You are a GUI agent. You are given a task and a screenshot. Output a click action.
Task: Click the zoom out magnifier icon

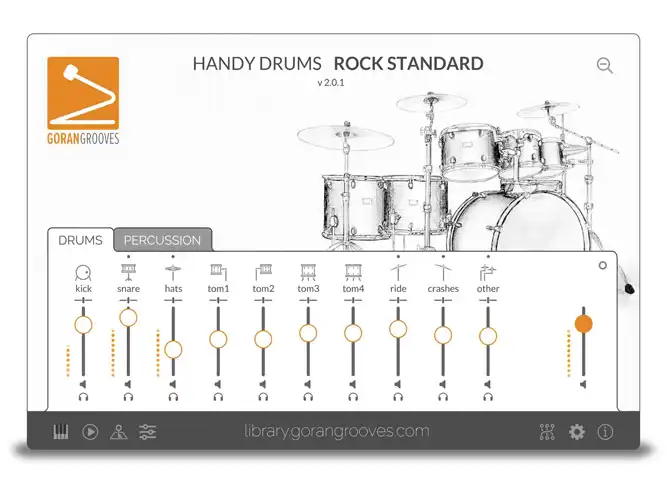[604, 66]
